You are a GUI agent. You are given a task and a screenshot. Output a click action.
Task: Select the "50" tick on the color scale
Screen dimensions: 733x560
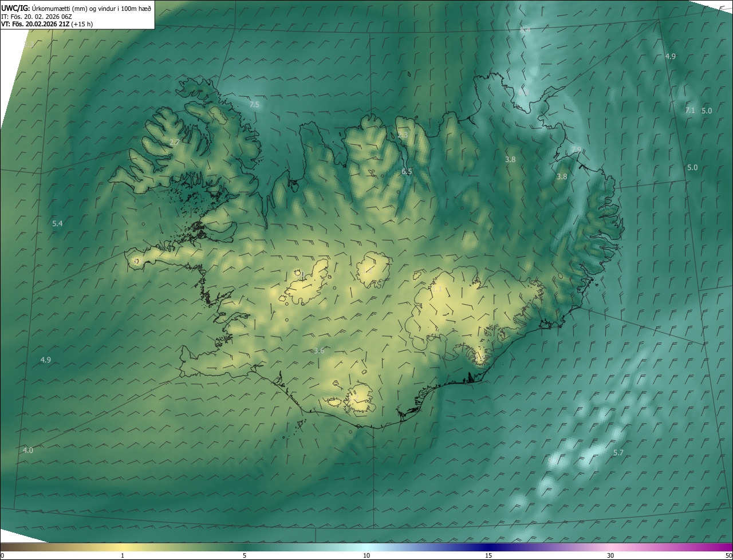click(728, 555)
